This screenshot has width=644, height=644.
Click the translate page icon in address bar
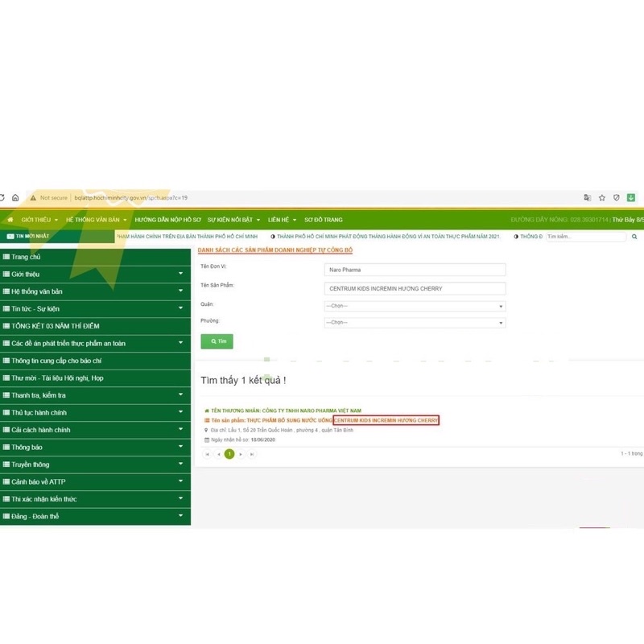[588, 197]
